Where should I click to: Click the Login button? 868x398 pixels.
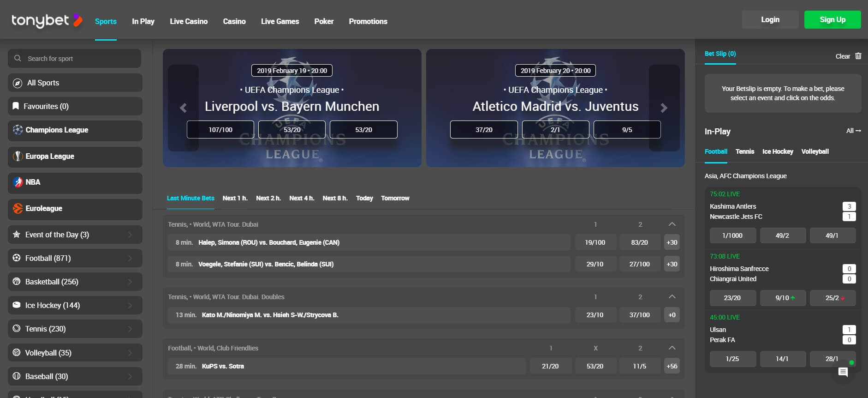tap(770, 19)
